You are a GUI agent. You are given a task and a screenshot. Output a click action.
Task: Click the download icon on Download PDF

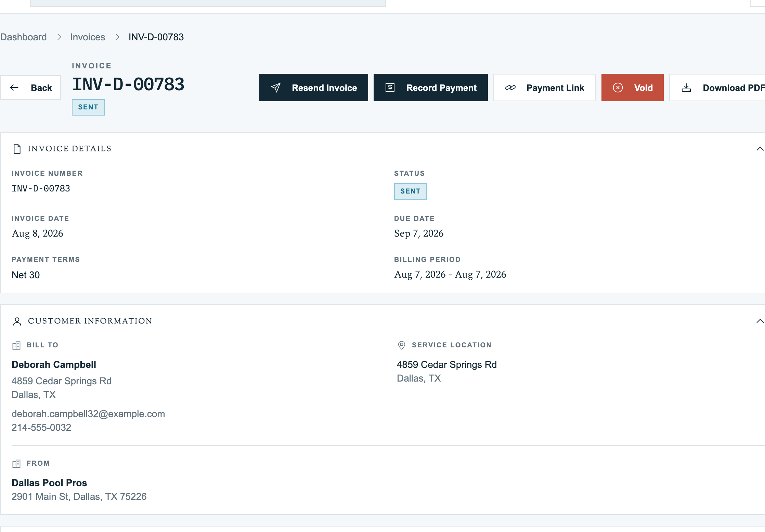686,88
